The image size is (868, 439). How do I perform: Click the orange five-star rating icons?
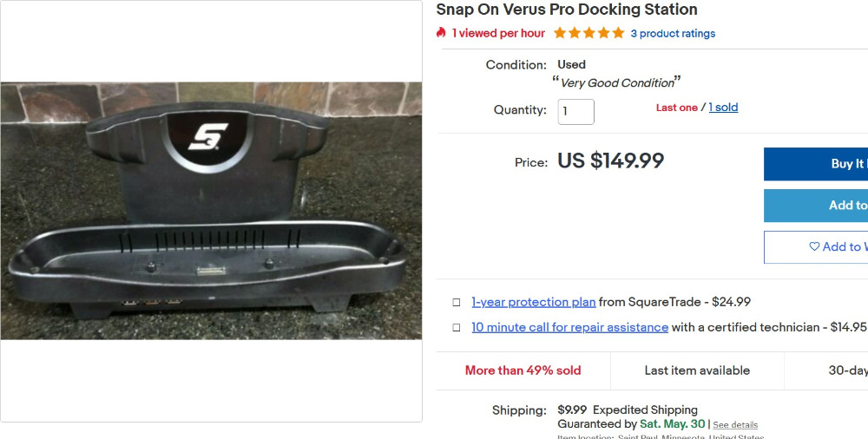589,33
